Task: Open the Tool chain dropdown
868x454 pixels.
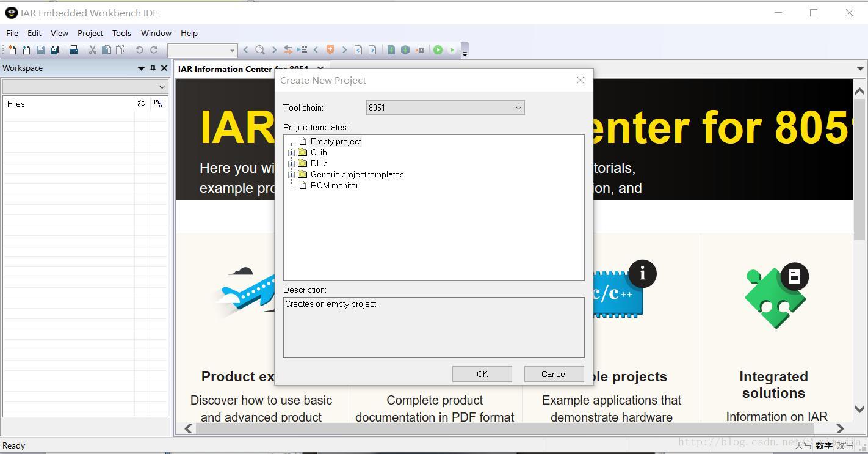Action: [x=445, y=108]
